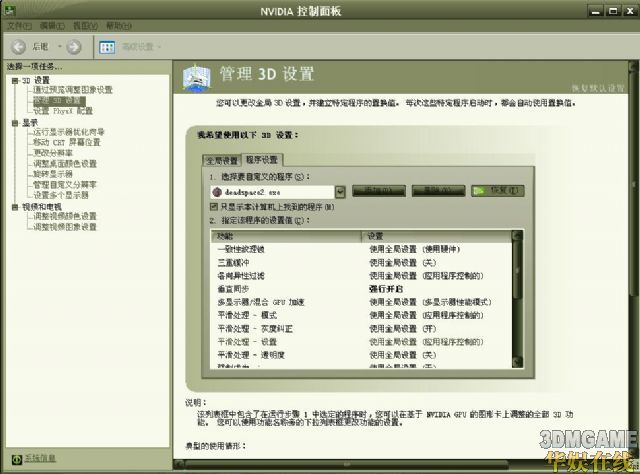Select 设置 PhysX 配置 in task tree
This screenshot has width=640, height=474.
coord(63,111)
